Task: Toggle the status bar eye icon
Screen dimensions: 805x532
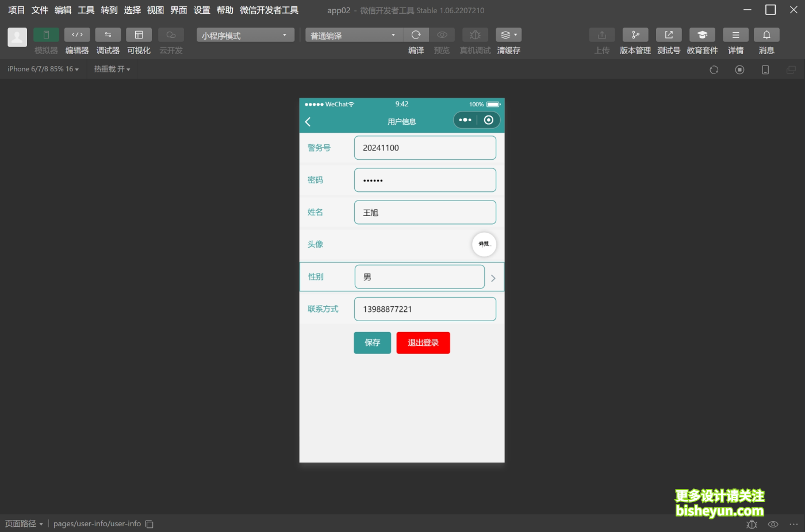Action: pyautogui.click(x=773, y=524)
